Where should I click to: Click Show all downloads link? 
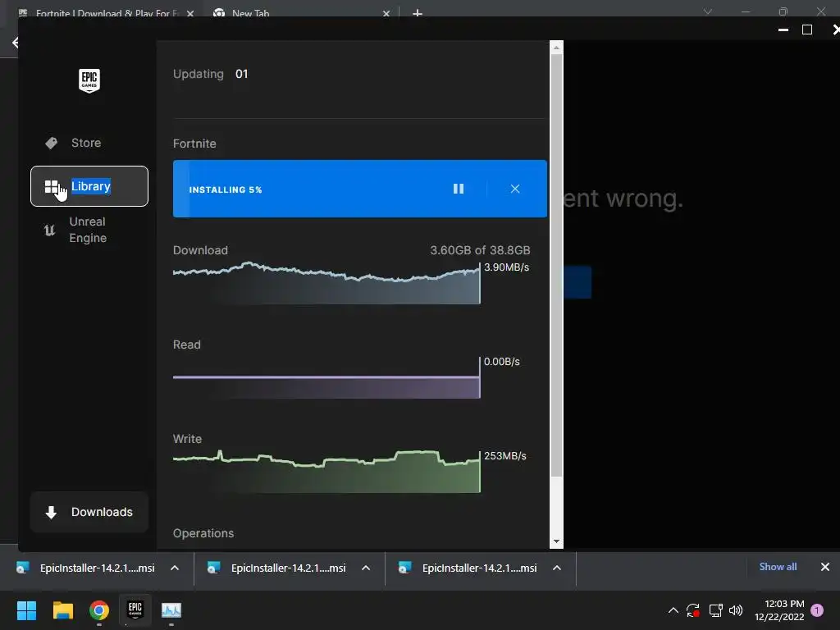(x=778, y=567)
